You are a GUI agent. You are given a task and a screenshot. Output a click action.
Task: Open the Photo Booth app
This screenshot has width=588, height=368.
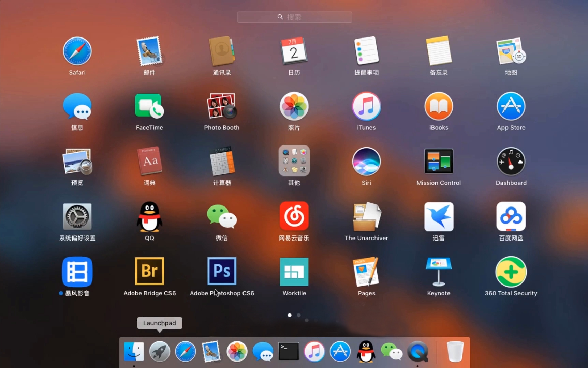tap(222, 106)
